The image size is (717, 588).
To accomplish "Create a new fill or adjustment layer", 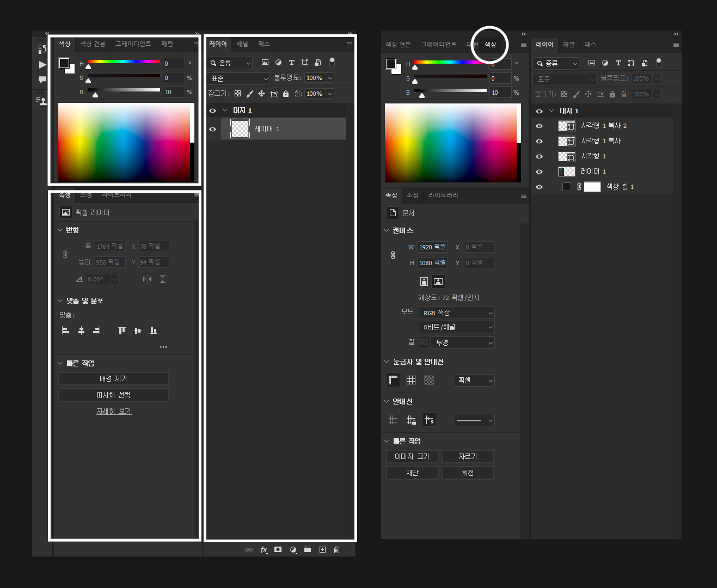I will point(293,550).
